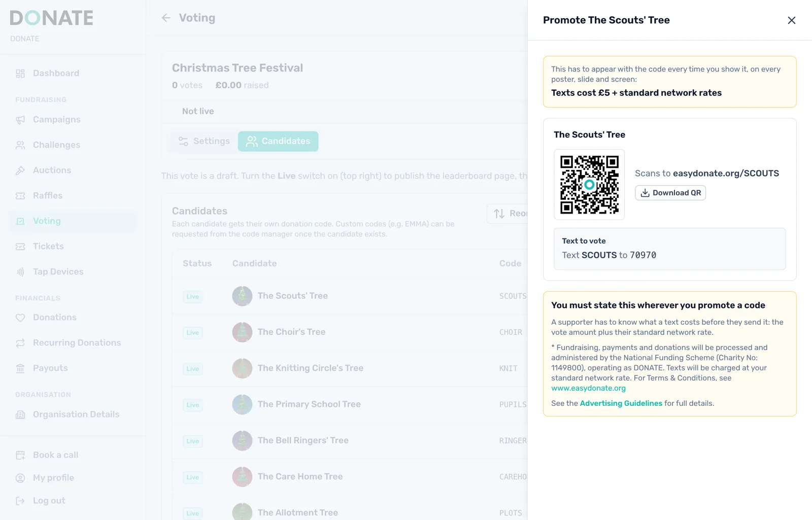The width and height of the screenshot is (812, 520).
Task: Open the www.easydonate.org link
Action: [x=588, y=388]
